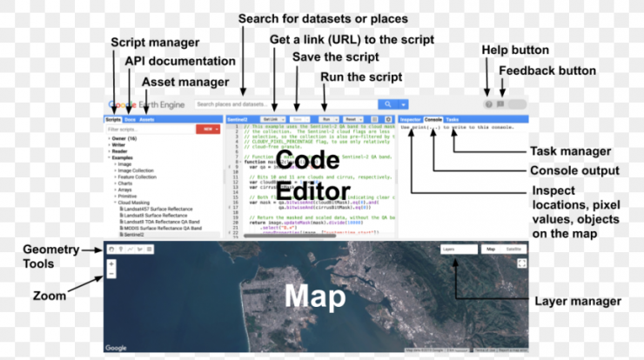
Task: Switch the map to Map view
Action: point(491,250)
